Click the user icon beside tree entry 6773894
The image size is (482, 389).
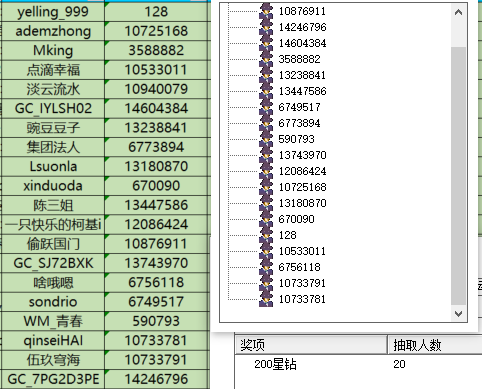266,123
